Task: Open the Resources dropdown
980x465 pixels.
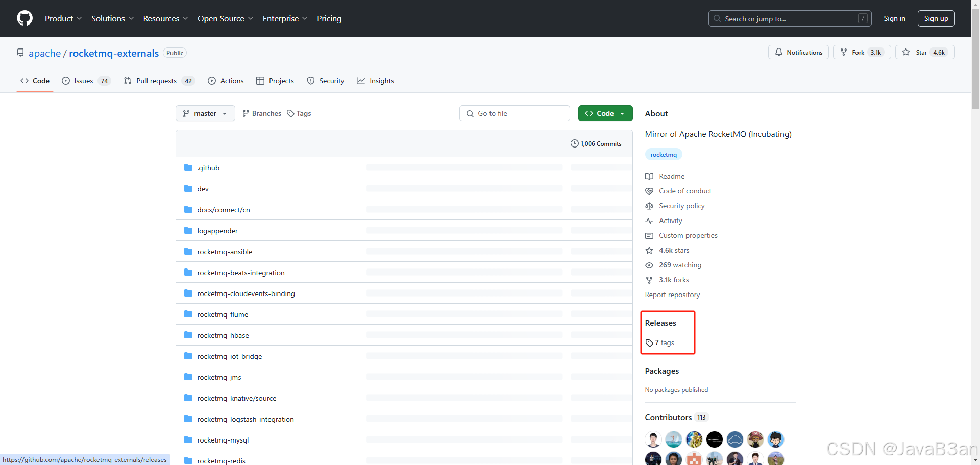Action: click(x=165, y=18)
